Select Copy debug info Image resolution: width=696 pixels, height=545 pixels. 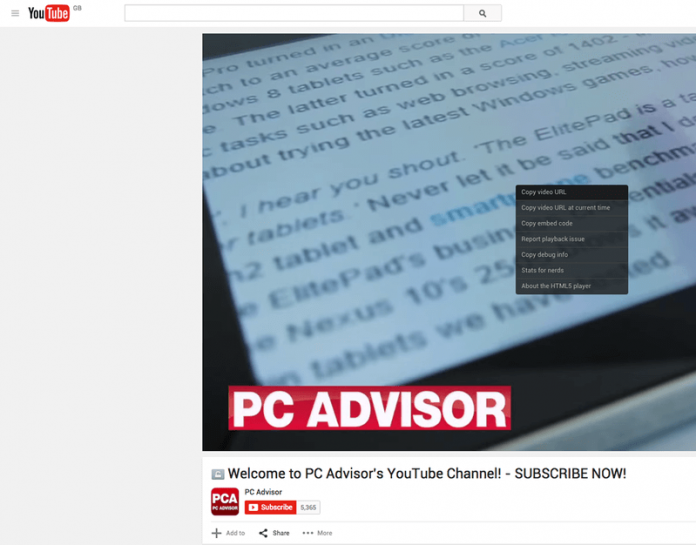click(572, 255)
